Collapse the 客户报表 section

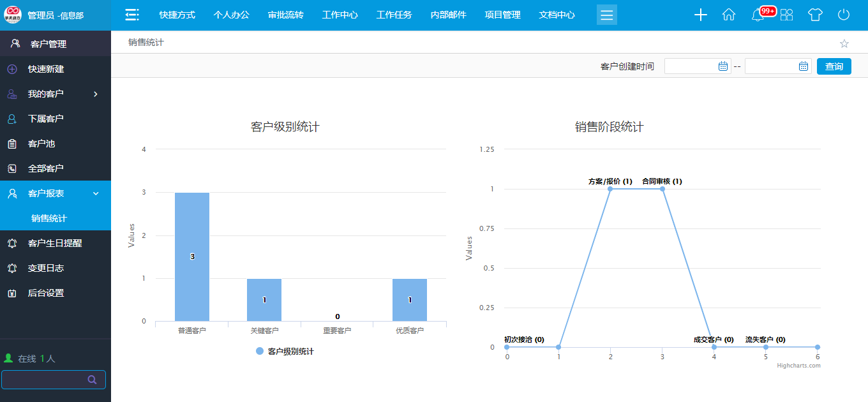pyautogui.click(x=96, y=193)
